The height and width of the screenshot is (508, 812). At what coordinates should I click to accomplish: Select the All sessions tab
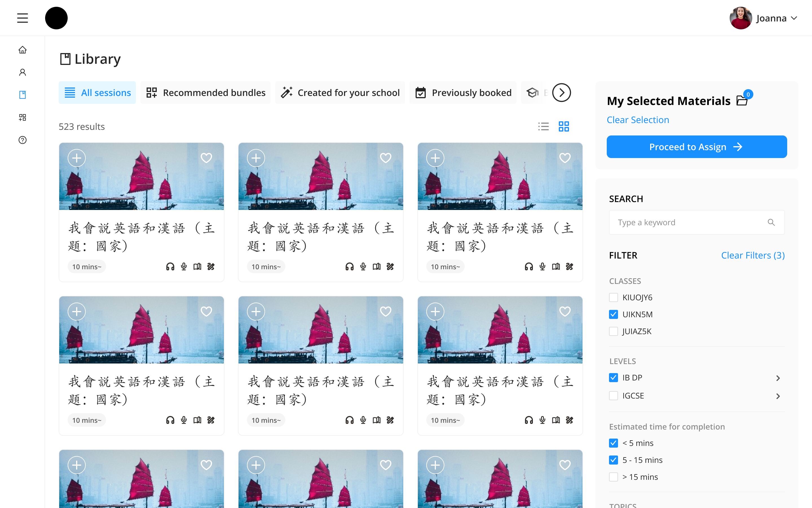pos(97,92)
